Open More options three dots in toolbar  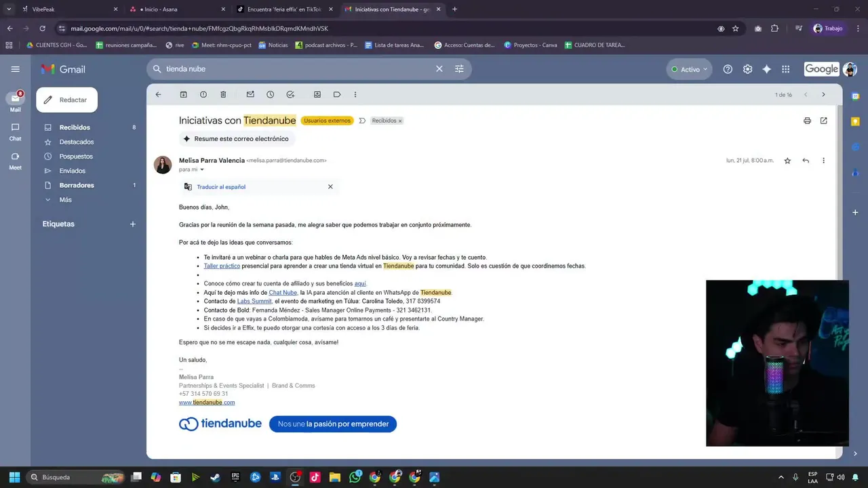(x=355, y=95)
